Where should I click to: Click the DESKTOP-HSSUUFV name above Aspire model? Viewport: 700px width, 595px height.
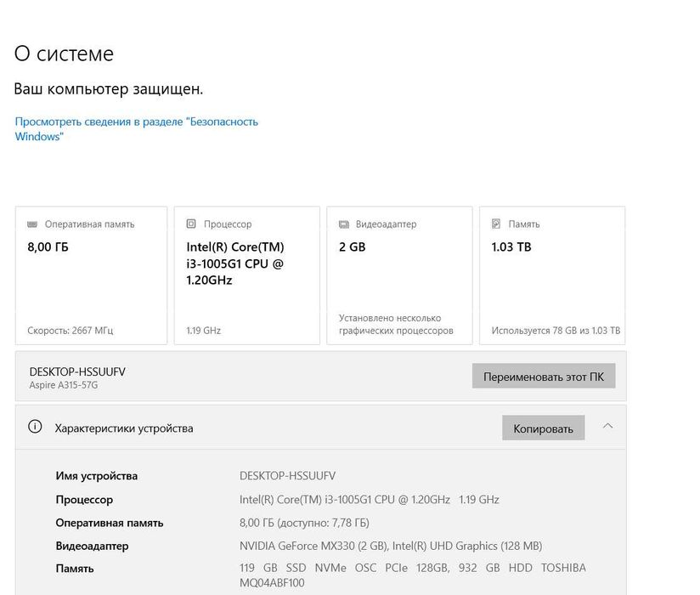pyautogui.click(x=77, y=371)
